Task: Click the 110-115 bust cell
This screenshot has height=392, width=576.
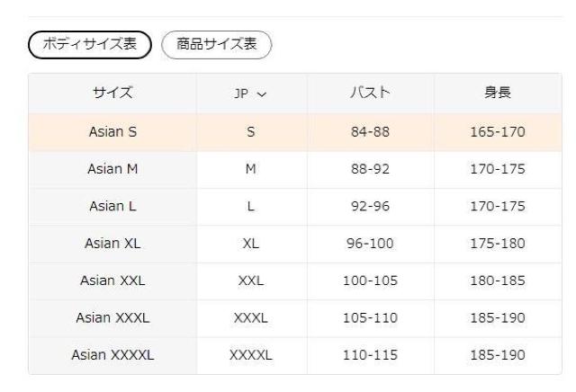Action: 370,355
